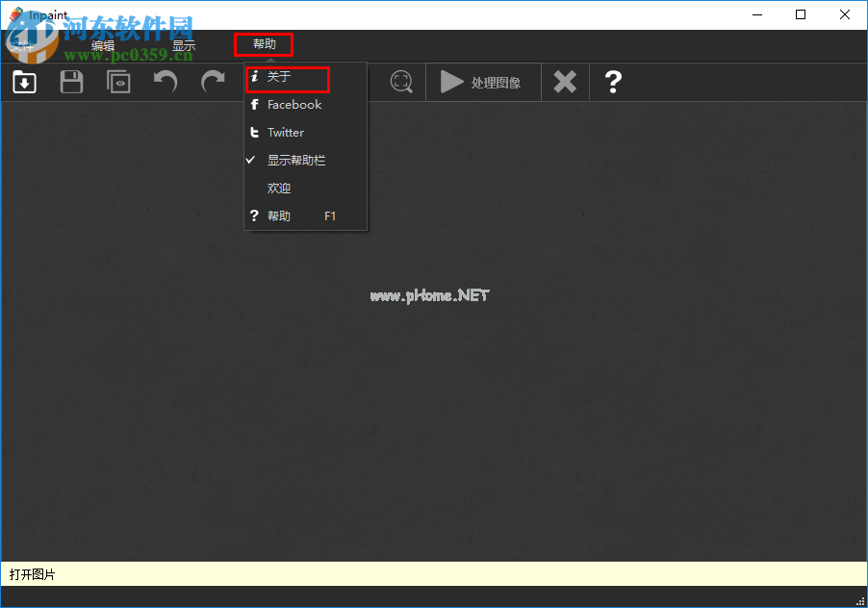
Task: Activate the magic selection tool icon
Action: [401, 82]
